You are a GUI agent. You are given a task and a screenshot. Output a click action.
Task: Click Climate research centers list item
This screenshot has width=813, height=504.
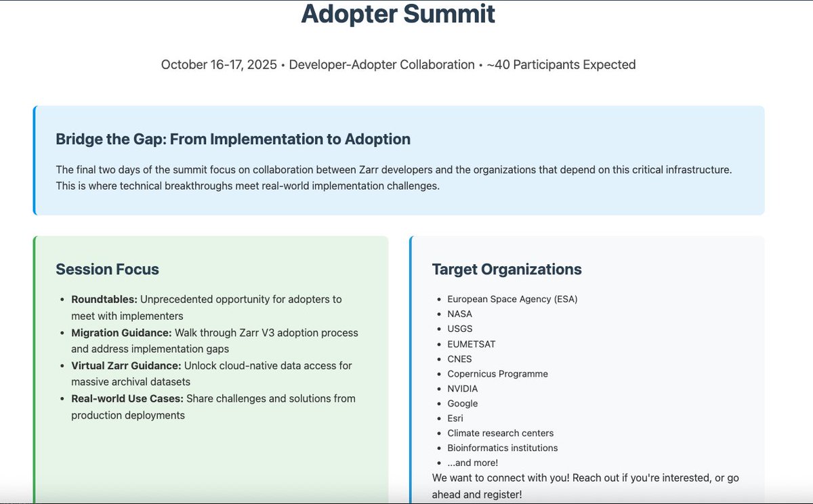tap(500, 433)
